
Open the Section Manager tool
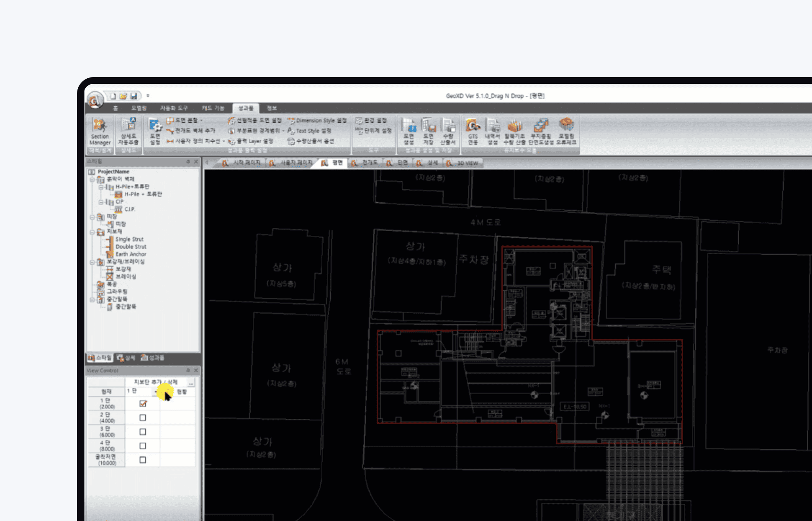100,132
